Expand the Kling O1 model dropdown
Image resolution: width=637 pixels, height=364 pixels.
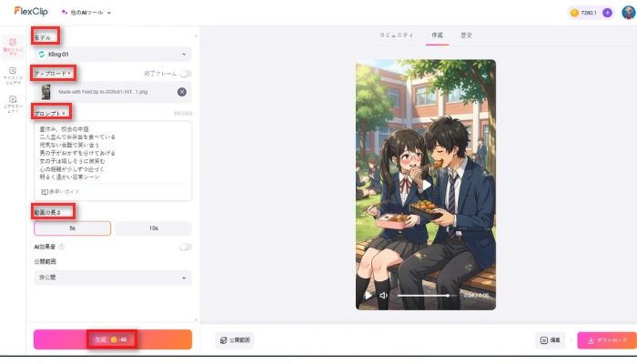coord(113,55)
